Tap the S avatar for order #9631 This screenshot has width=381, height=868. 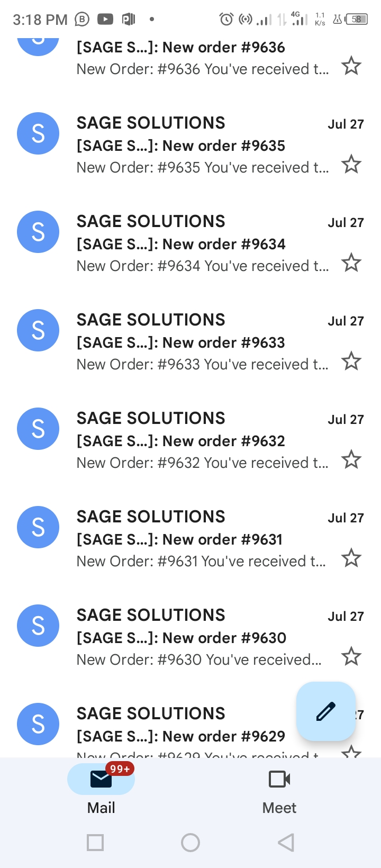tap(38, 527)
